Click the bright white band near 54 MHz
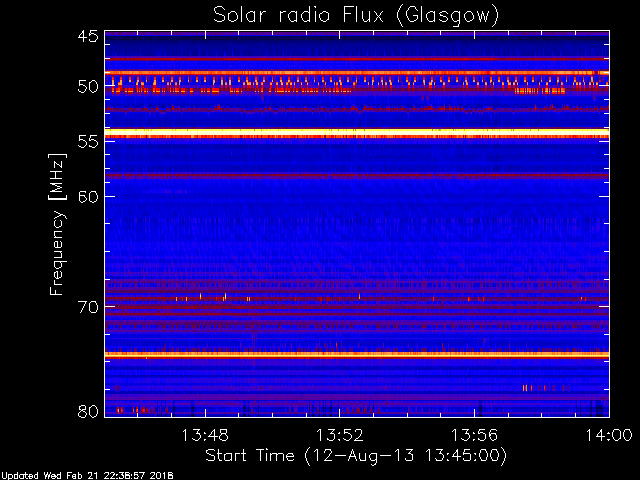This screenshot has height=480, width=640. tap(357, 132)
